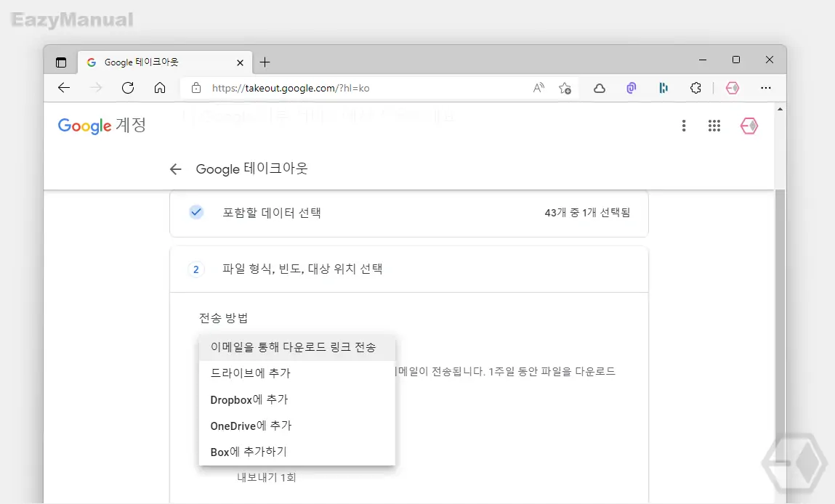Open browser settings and more menu
The height and width of the screenshot is (504, 835).
point(766,88)
